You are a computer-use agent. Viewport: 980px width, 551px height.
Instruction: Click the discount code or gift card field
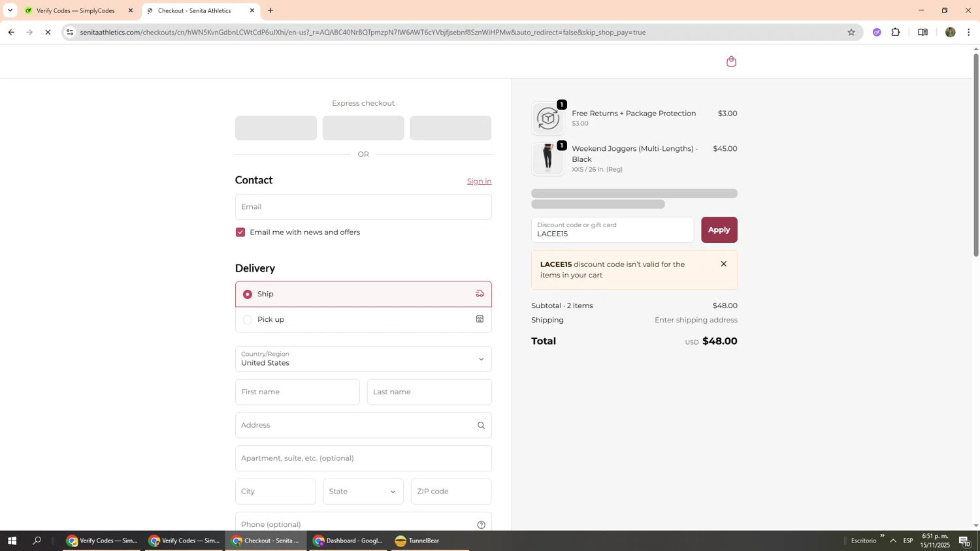pyautogui.click(x=612, y=230)
